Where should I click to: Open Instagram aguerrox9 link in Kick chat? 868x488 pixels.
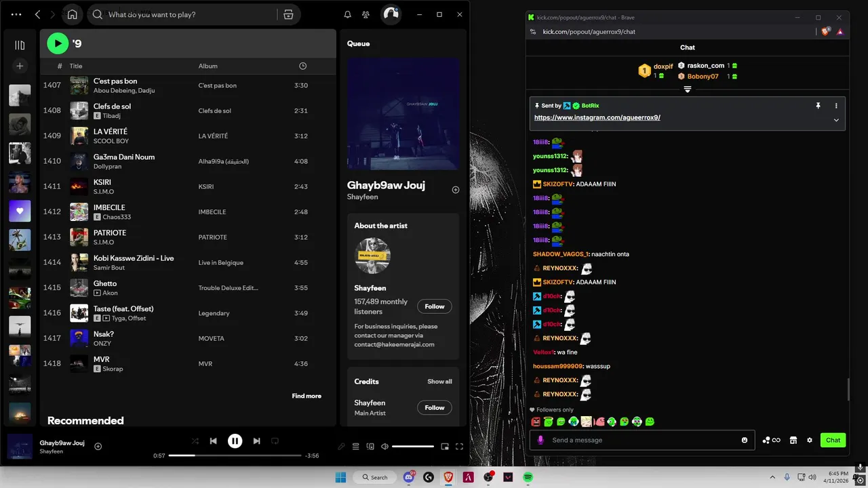[x=597, y=117]
